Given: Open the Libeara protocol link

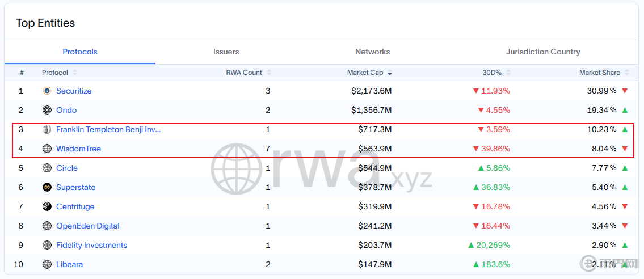Looking at the screenshot, I should pyautogui.click(x=69, y=264).
